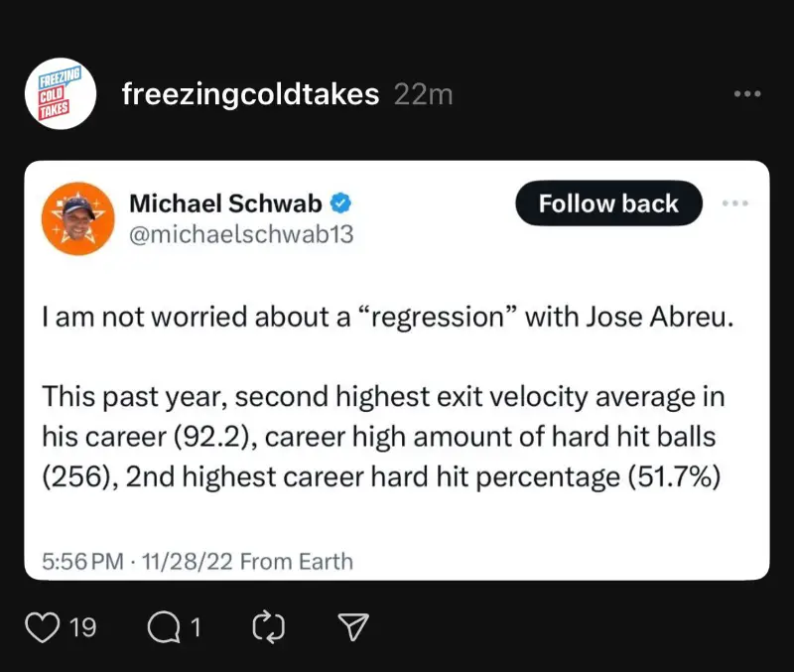The image size is (794, 672).
Task: Click the blue verified badge beside Michael Schwab
Action: (339, 203)
